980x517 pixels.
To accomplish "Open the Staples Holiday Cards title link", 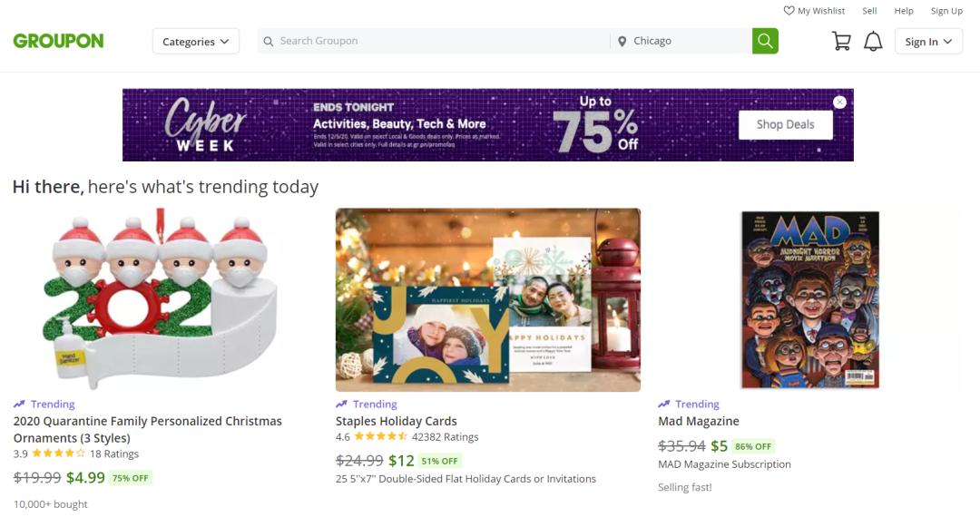I will (396, 421).
